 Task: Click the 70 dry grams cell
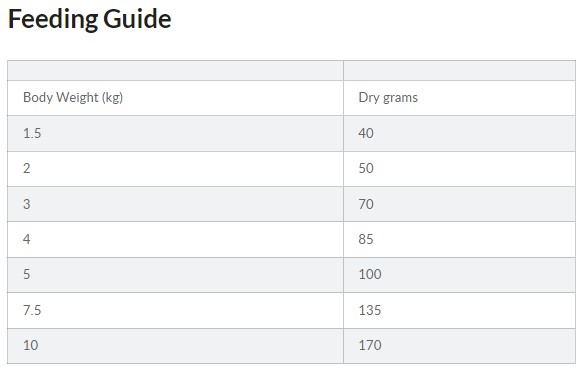460,204
